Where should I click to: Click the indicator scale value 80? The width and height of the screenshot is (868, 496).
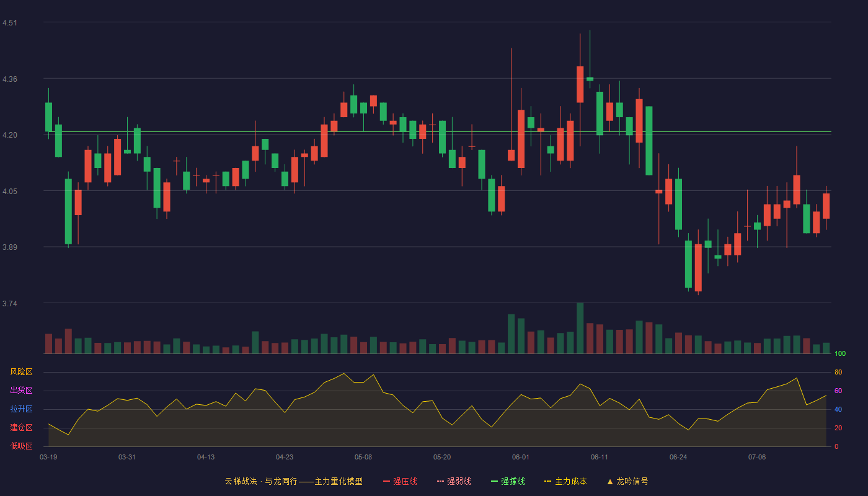click(x=838, y=372)
